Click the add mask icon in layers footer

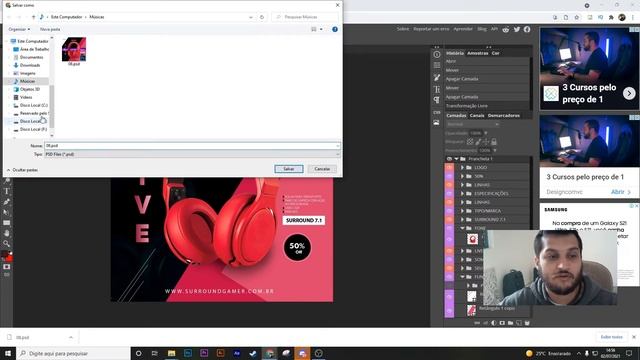click(502, 323)
